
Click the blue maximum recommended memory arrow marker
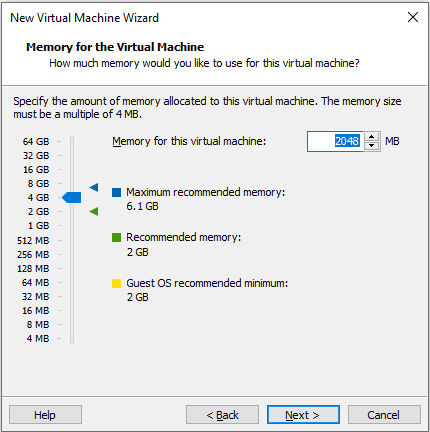(x=94, y=187)
